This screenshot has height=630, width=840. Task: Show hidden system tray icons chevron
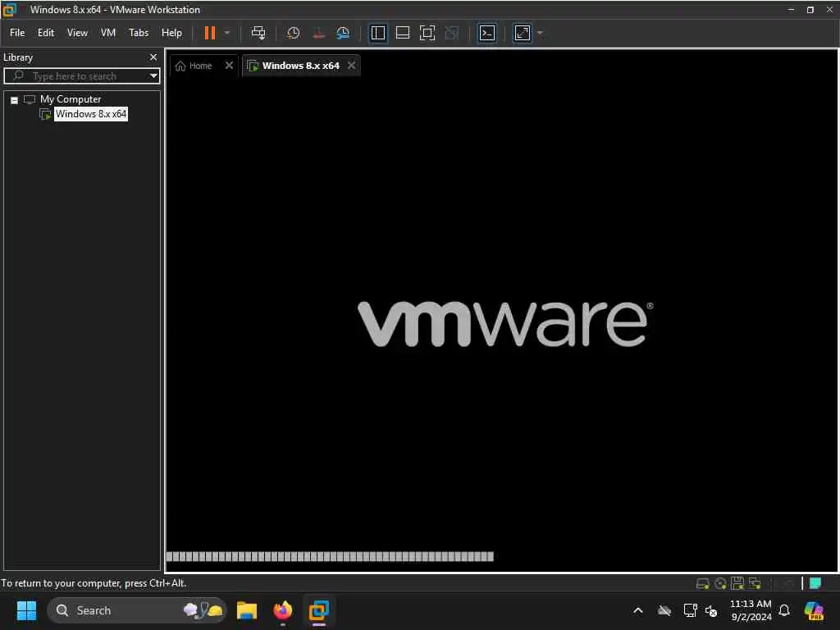(638, 610)
